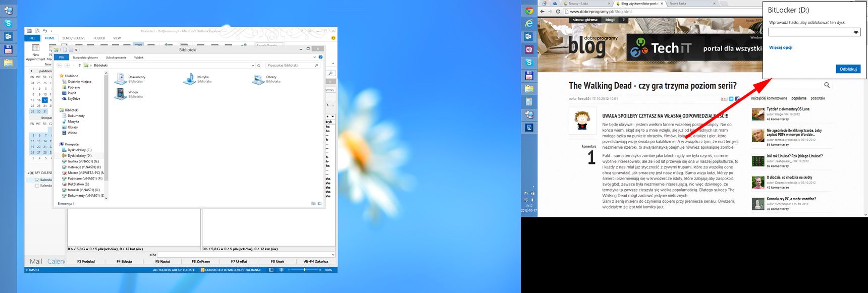
Task: Click F8 Usuń button in Total Commander
Action: click(x=277, y=261)
